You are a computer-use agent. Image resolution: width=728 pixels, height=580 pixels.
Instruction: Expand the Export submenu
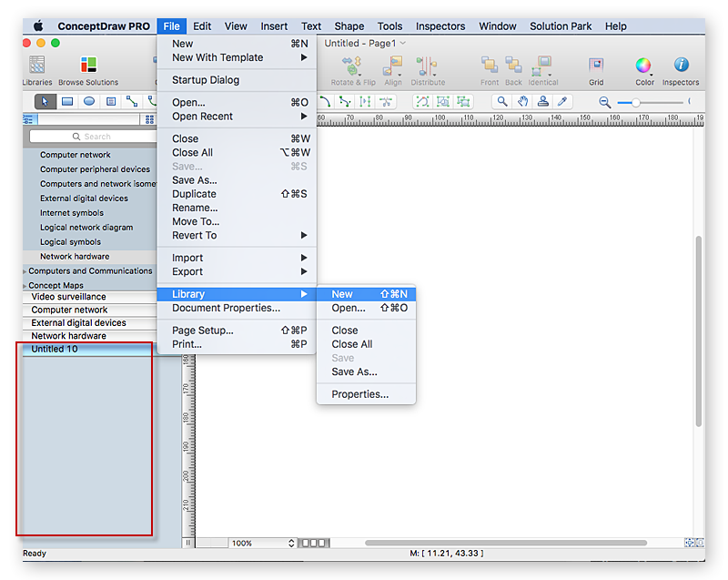pos(237,271)
